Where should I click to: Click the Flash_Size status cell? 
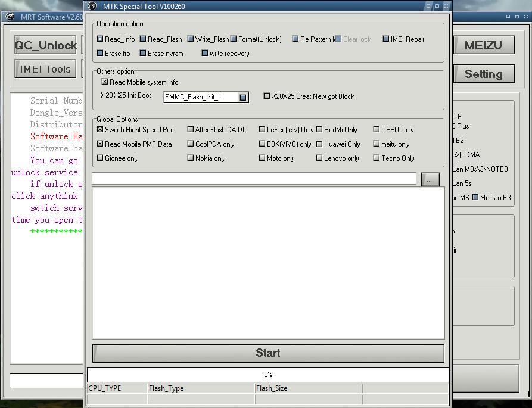(309, 388)
